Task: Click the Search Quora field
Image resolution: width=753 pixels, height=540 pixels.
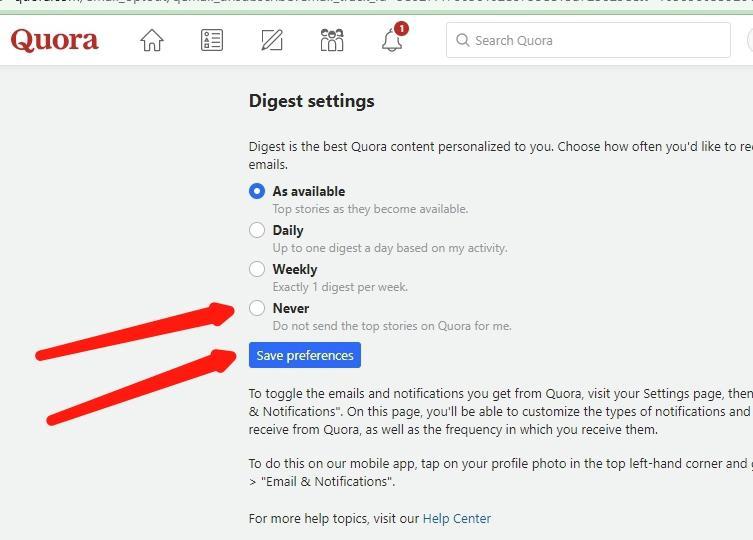Action: (588, 40)
